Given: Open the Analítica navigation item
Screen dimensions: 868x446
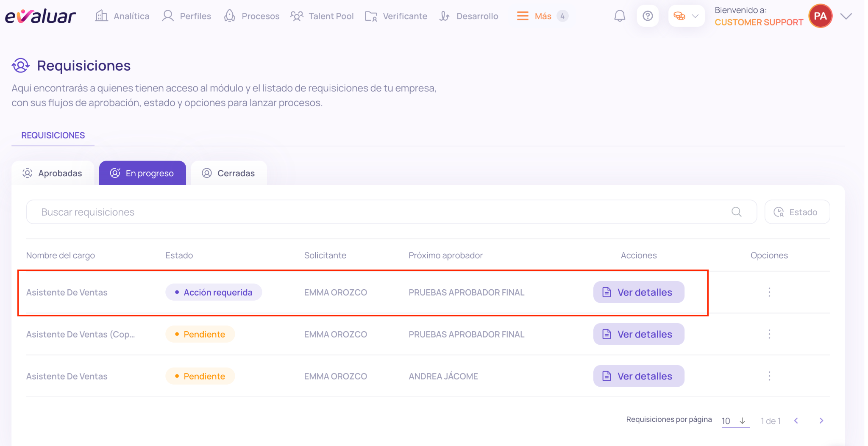Looking at the screenshot, I should (122, 16).
